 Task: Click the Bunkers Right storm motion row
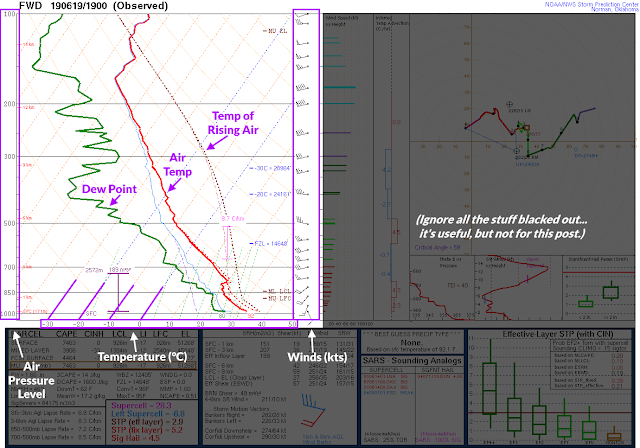(245, 415)
